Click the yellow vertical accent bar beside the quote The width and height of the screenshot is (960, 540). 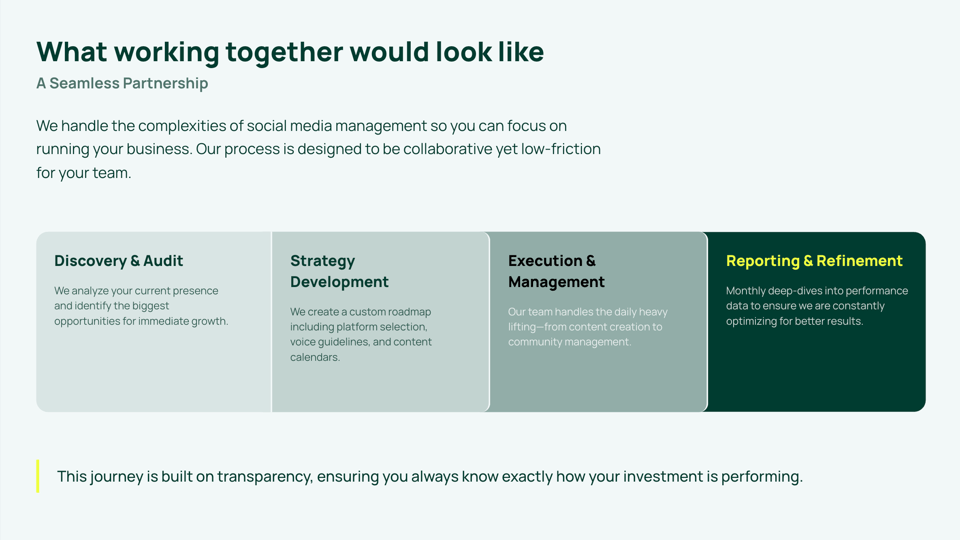(38, 476)
